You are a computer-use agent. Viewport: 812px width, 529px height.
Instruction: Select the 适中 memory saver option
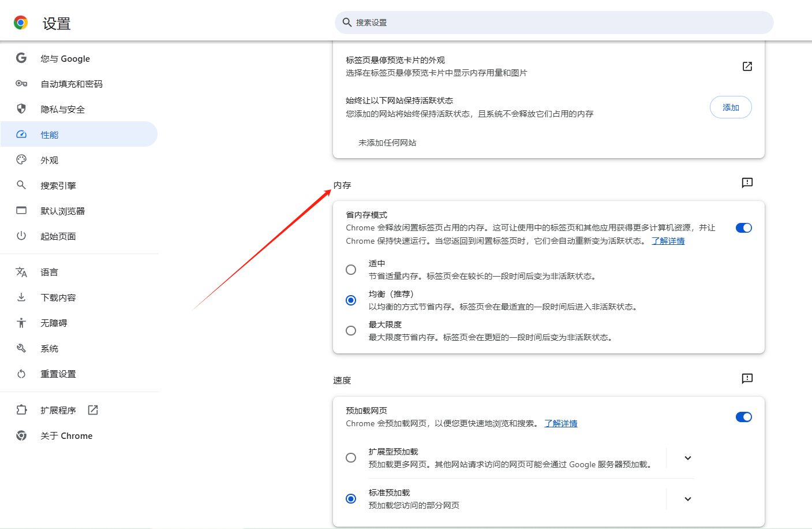point(351,270)
